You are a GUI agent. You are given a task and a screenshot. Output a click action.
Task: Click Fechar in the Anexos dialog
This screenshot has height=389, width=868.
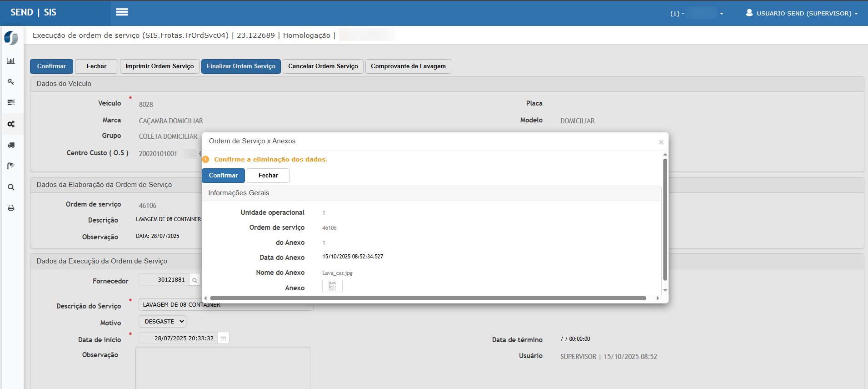tap(268, 176)
